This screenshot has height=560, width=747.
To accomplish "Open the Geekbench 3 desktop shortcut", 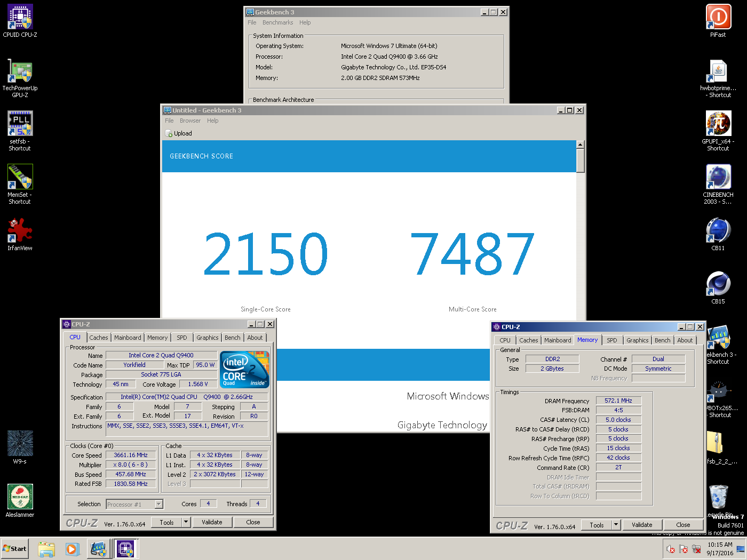I will tap(719, 345).
